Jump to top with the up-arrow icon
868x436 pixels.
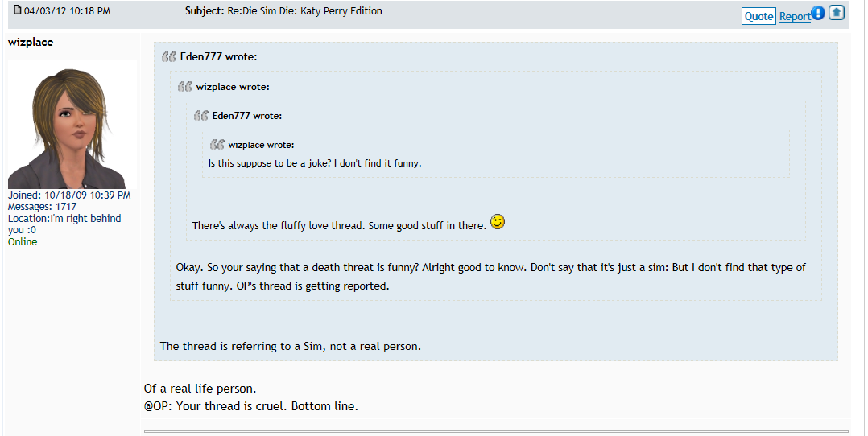[837, 12]
